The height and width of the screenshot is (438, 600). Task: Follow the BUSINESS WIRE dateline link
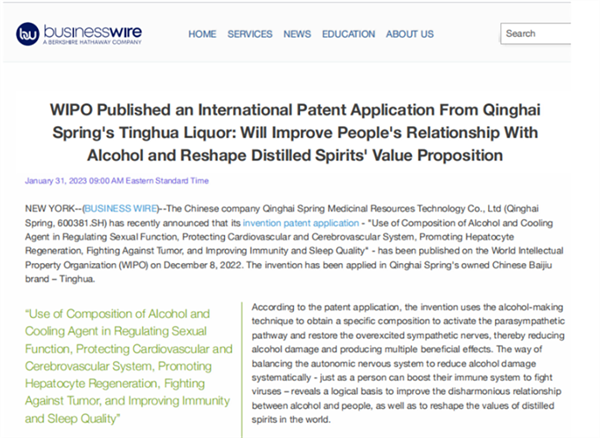tap(121, 208)
